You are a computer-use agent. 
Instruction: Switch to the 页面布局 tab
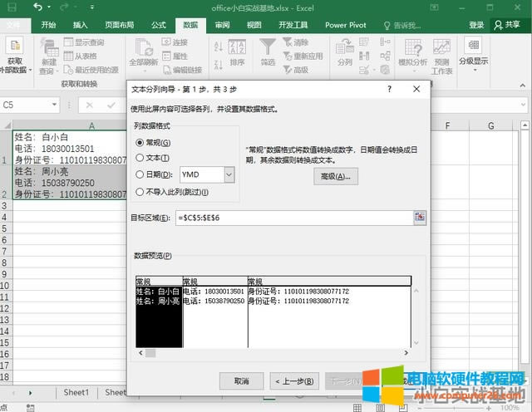coord(119,25)
